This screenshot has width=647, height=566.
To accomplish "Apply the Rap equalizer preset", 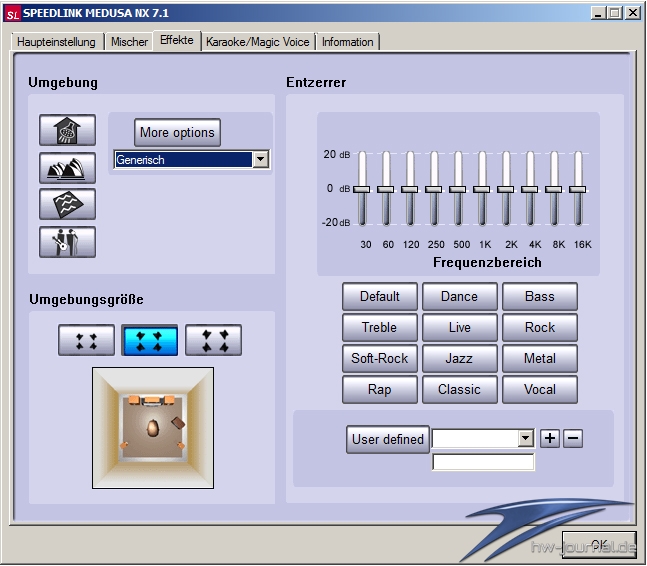I will [380, 389].
